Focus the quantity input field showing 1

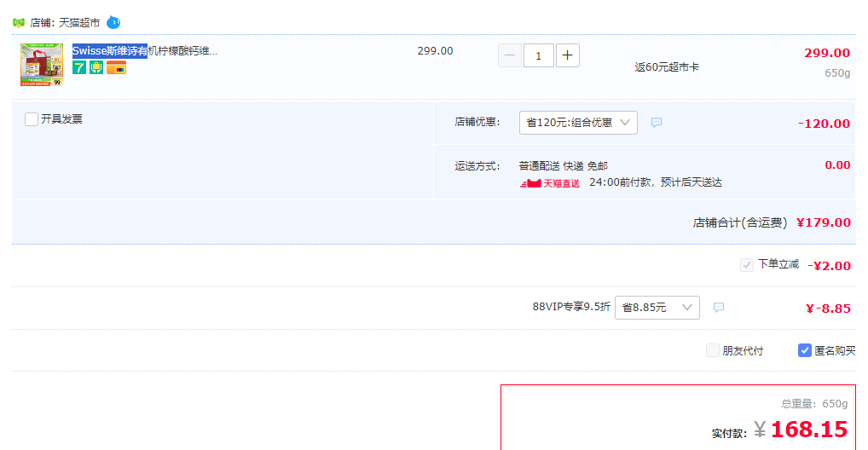(539, 55)
